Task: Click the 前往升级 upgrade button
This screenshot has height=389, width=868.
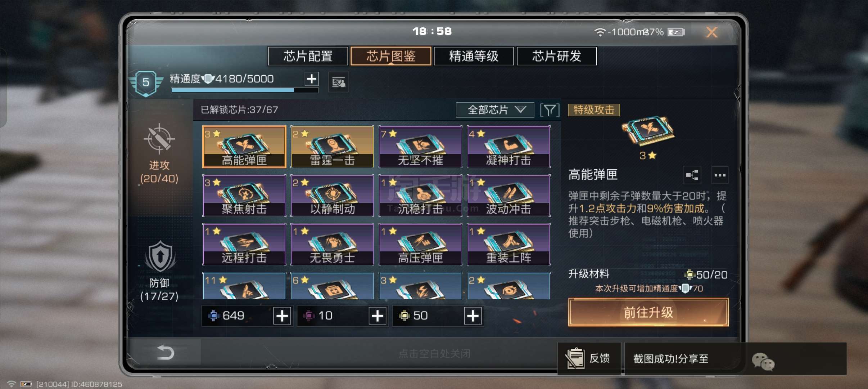Action: pyautogui.click(x=648, y=312)
